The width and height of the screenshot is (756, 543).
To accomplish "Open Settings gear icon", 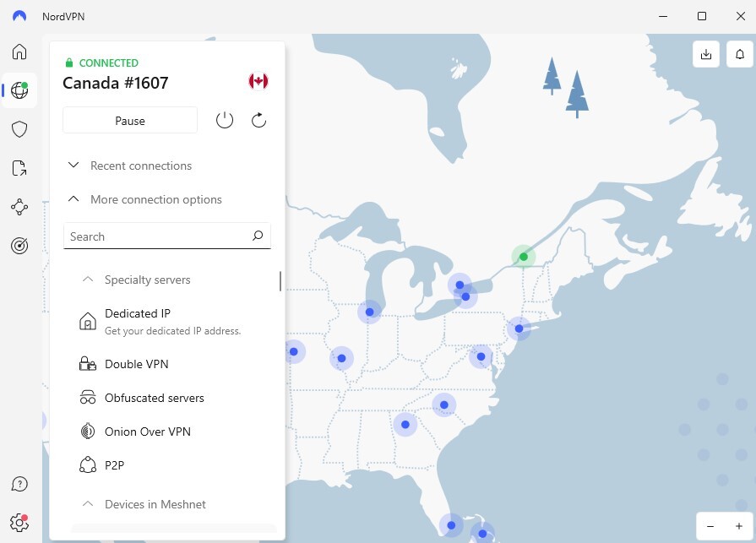I will click(x=19, y=522).
